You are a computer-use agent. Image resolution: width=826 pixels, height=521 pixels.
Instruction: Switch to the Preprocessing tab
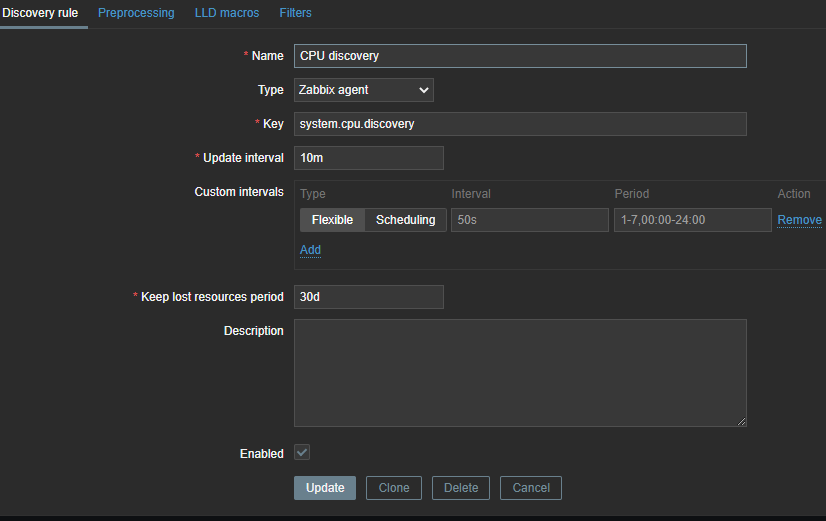(136, 13)
